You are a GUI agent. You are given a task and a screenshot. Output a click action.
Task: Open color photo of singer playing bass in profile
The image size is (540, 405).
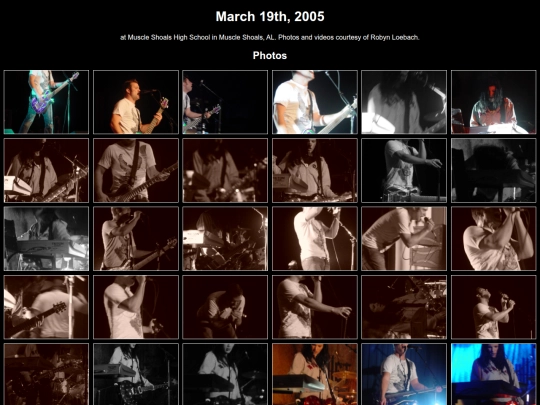click(136, 102)
